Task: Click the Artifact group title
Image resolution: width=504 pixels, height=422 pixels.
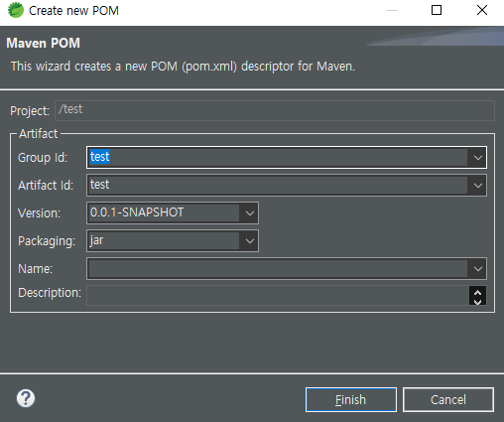Action: tap(38, 134)
